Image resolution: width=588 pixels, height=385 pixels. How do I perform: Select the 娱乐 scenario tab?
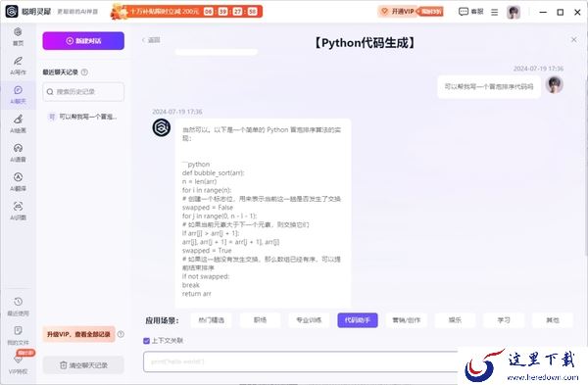(x=455, y=320)
